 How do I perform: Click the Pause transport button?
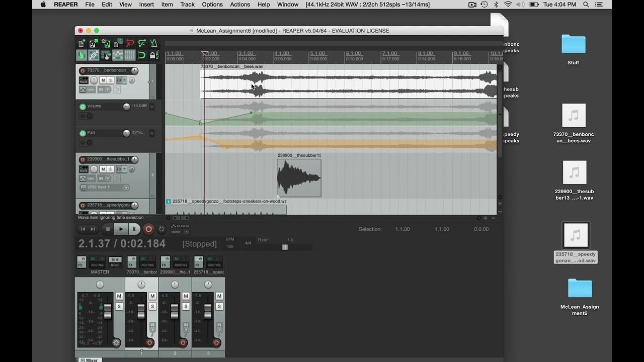point(134,229)
